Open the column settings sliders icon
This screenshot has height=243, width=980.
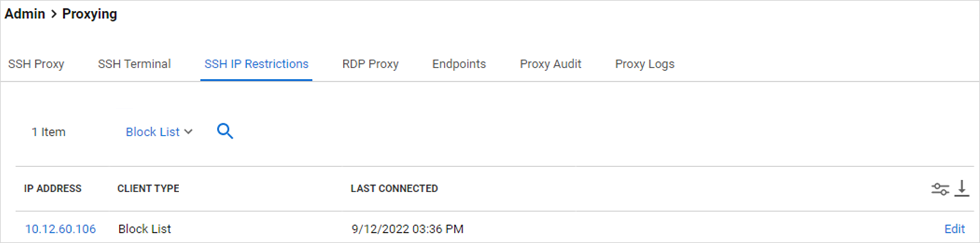point(939,189)
